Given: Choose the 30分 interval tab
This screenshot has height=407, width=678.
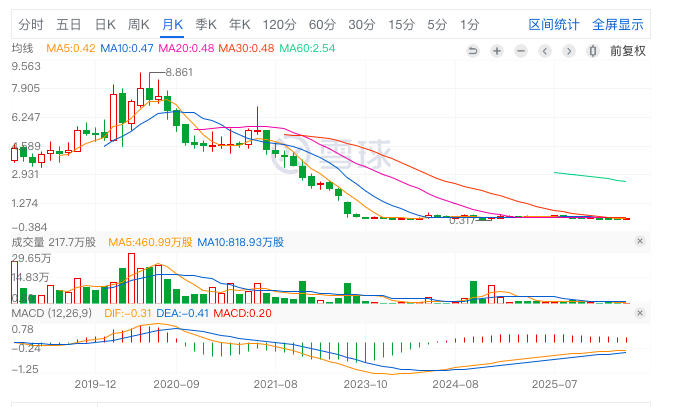Looking at the screenshot, I should click(362, 25).
